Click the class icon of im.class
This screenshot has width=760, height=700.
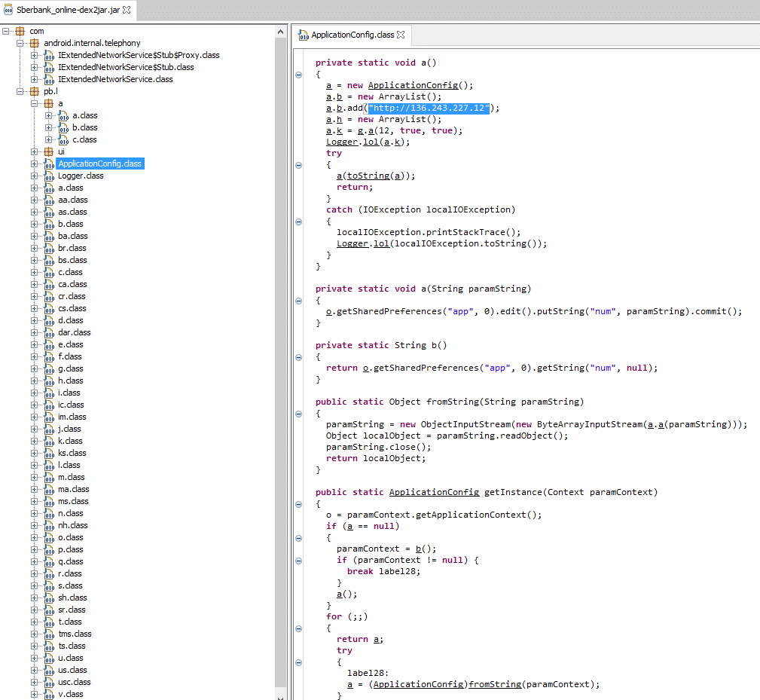48,417
